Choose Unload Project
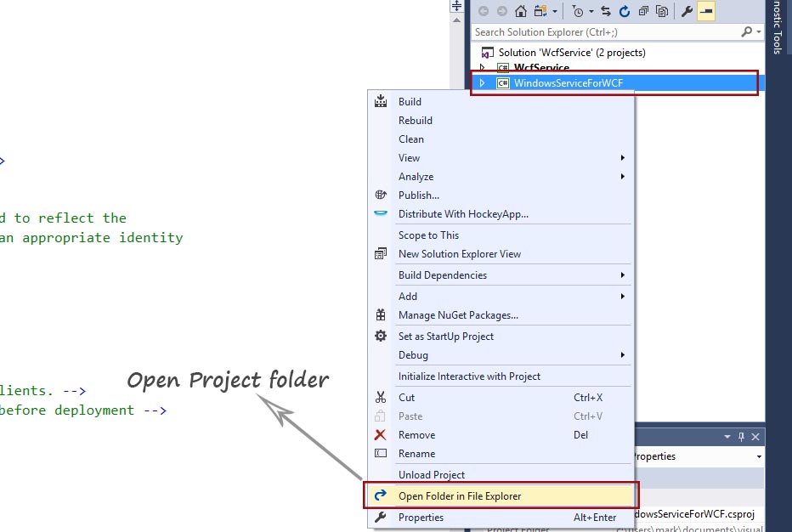 click(500, 474)
